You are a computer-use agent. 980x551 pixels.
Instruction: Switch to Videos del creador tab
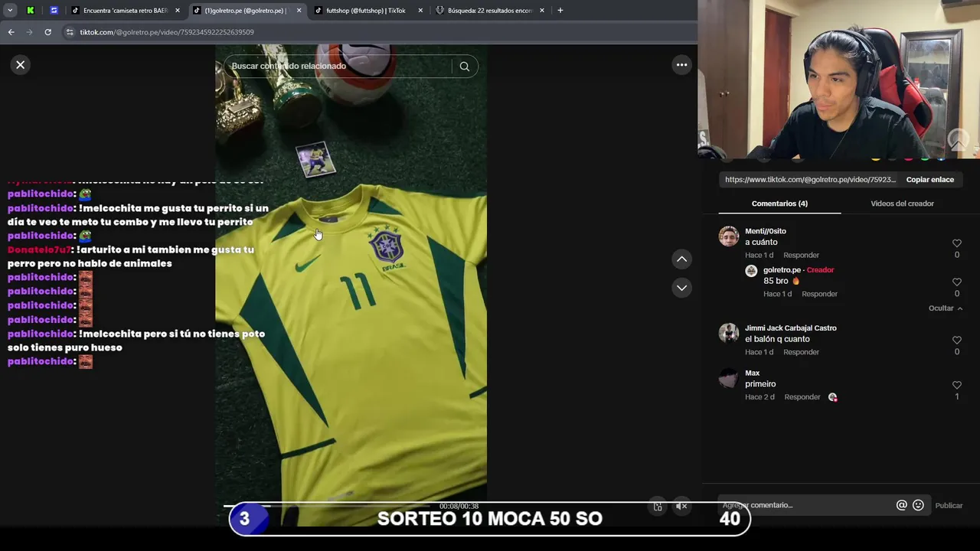[x=902, y=204]
